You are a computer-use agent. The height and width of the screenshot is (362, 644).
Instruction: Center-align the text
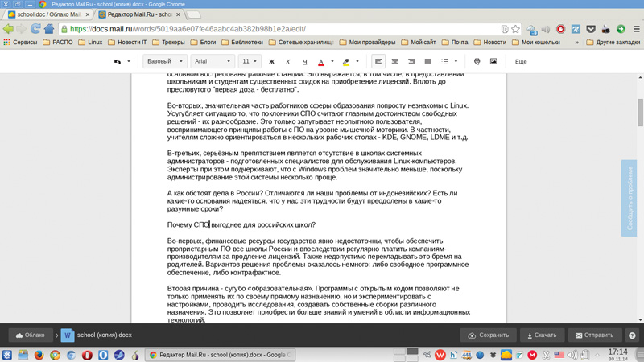click(394, 62)
